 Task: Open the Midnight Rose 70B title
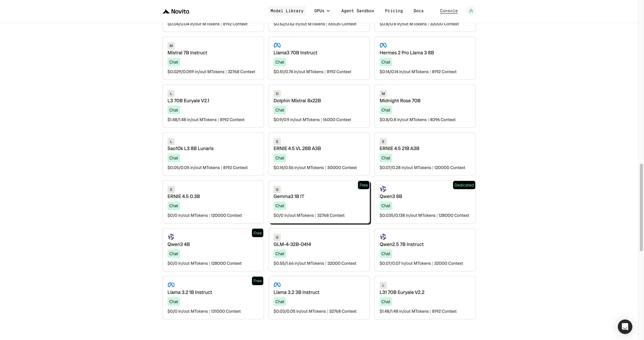400,101
